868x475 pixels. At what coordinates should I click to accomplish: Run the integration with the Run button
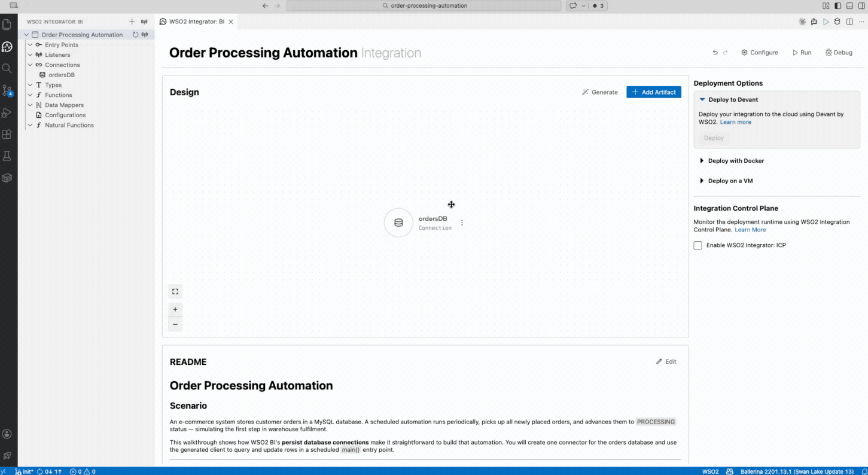[x=802, y=53]
